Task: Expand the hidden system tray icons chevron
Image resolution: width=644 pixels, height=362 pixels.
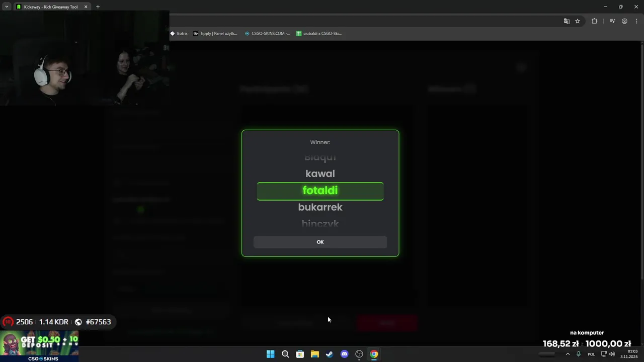Action: (568, 354)
